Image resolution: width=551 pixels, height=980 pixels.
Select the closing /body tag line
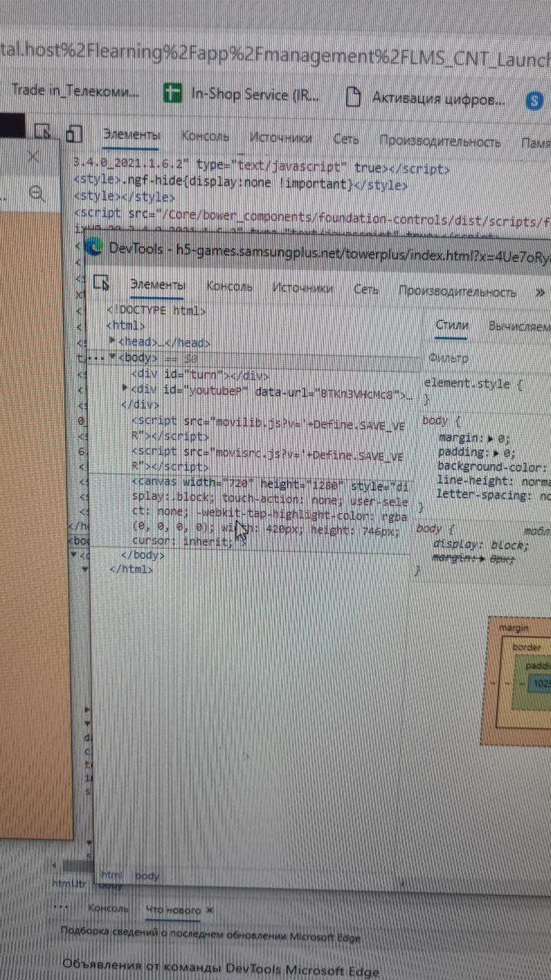(x=143, y=554)
